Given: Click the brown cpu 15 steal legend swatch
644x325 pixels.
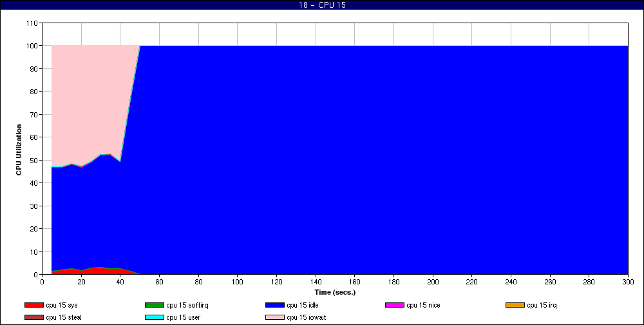Looking at the screenshot, I should point(34,318).
